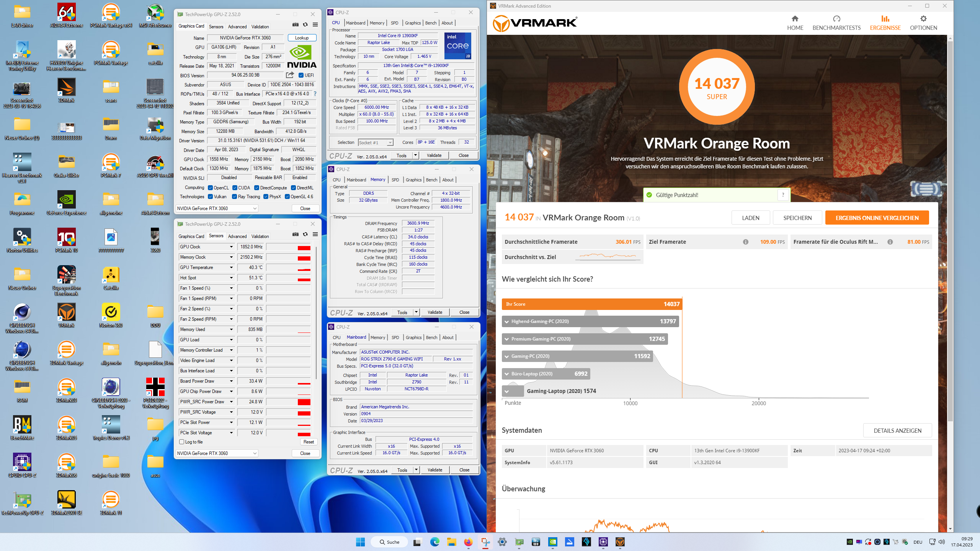This screenshot has height=551, width=980.
Task: Open ERGEBNISSE tab in VRMark
Action: [x=885, y=23]
